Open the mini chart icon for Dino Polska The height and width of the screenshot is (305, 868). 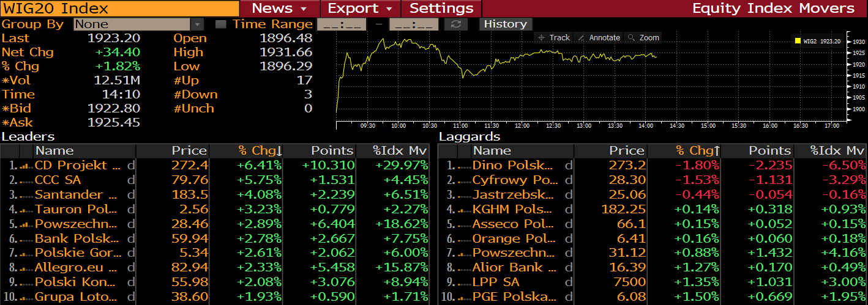(463, 166)
